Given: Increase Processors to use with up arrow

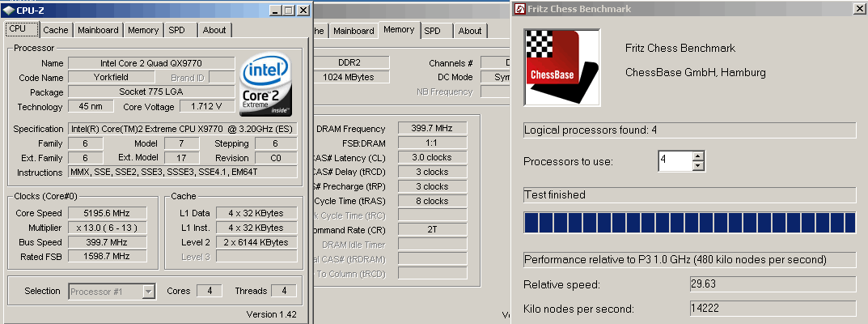Looking at the screenshot, I should point(697,156).
